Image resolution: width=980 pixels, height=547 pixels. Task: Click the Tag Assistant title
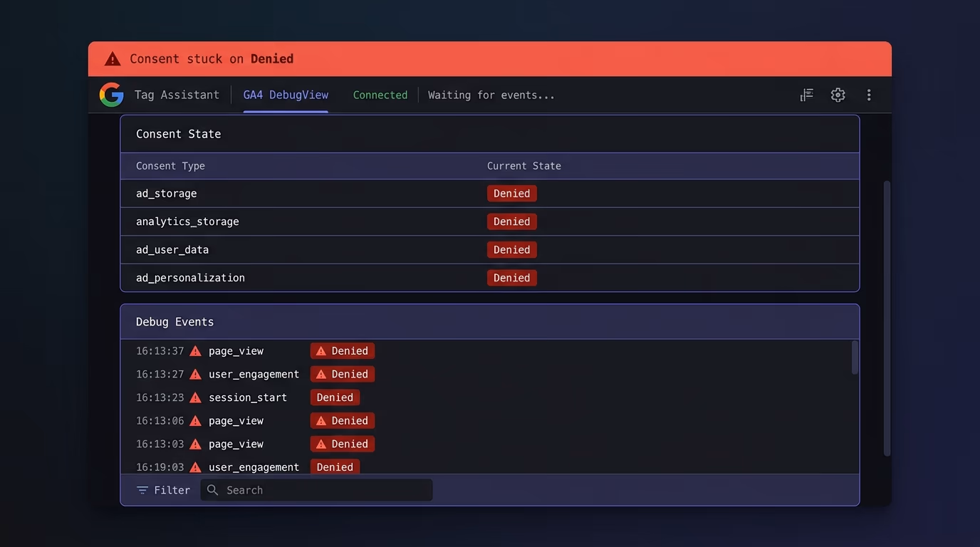coord(177,95)
